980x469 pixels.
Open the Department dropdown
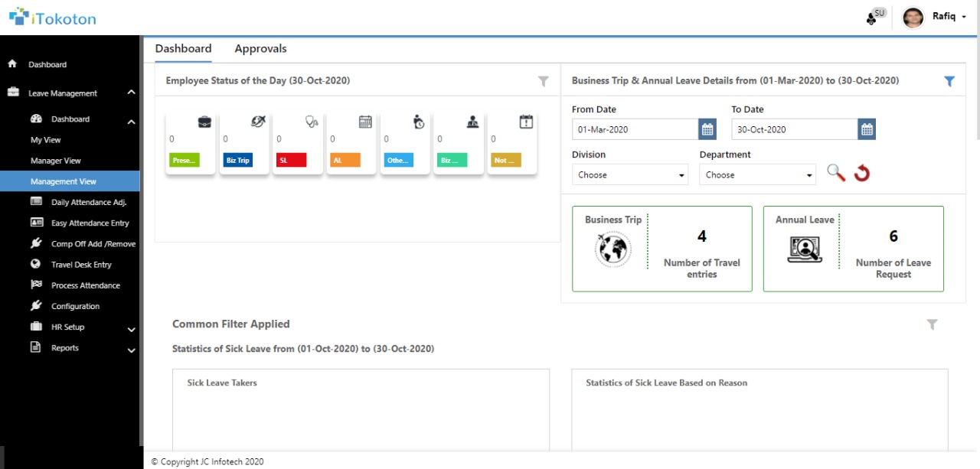[x=757, y=174]
